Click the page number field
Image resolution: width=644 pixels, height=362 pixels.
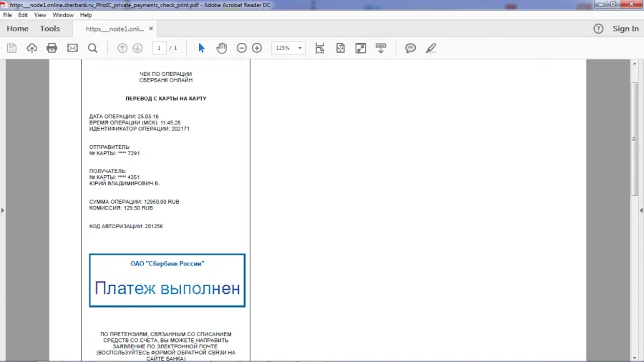tap(159, 48)
